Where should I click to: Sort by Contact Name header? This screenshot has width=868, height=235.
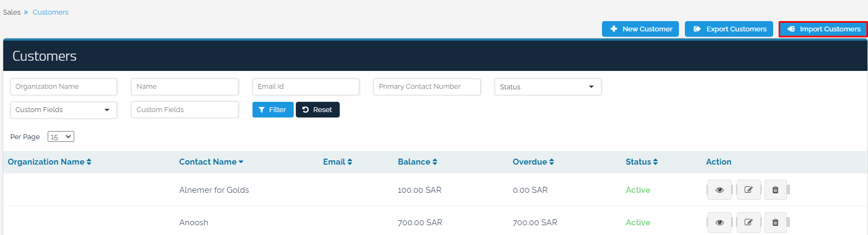(211, 162)
